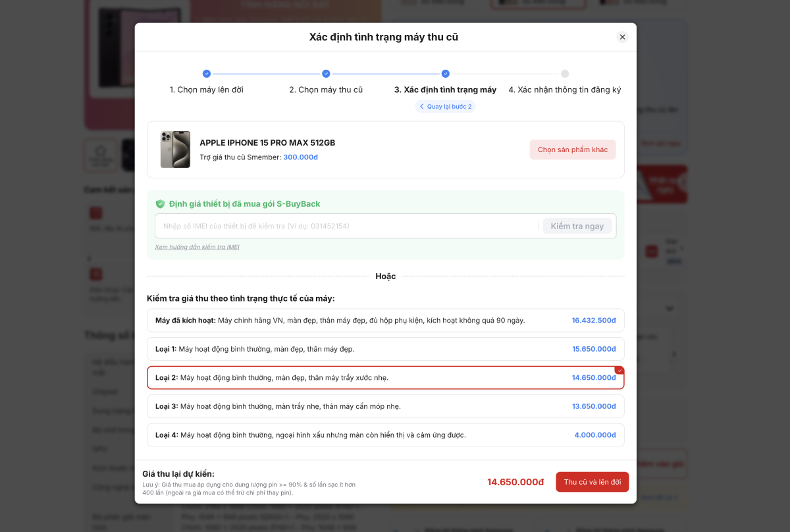Click 'Thu cũ và lên đời' button
790x532 pixels.
592,482
